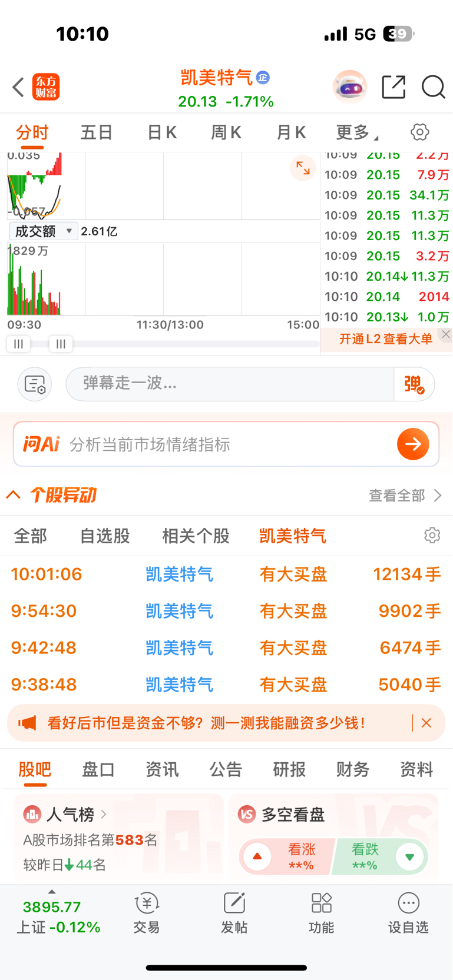Viewport: 453px width, 980px height.
Task: Open 发帖 compose icon
Action: click(234, 903)
